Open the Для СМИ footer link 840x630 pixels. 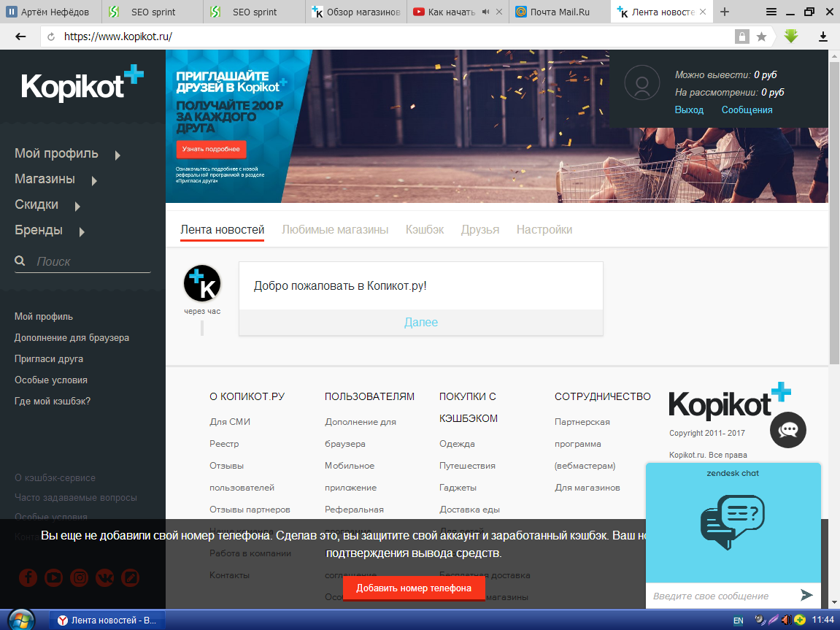tap(230, 422)
